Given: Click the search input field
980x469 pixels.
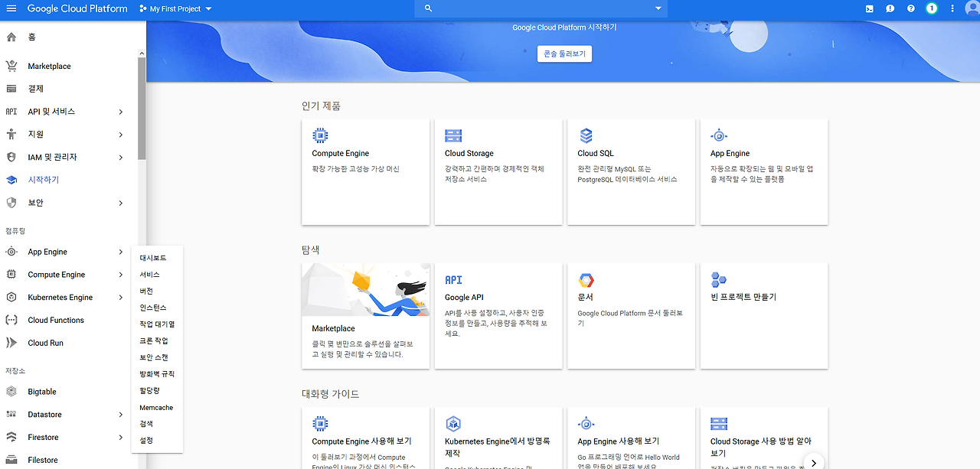Looking at the screenshot, I should pos(541,8).
